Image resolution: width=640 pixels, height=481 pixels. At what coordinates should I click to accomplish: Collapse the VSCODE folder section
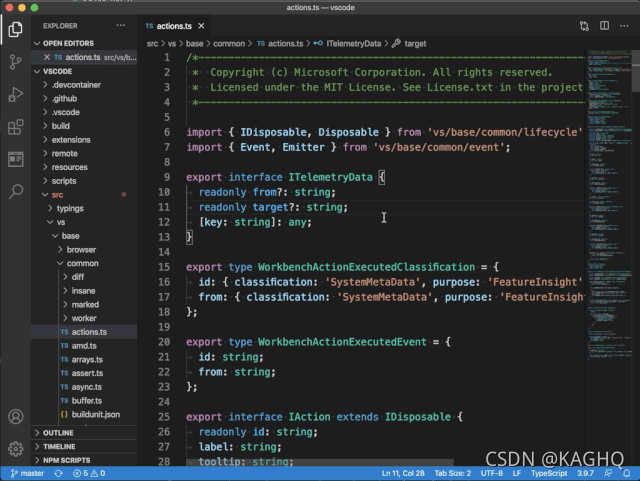(84, 71)
